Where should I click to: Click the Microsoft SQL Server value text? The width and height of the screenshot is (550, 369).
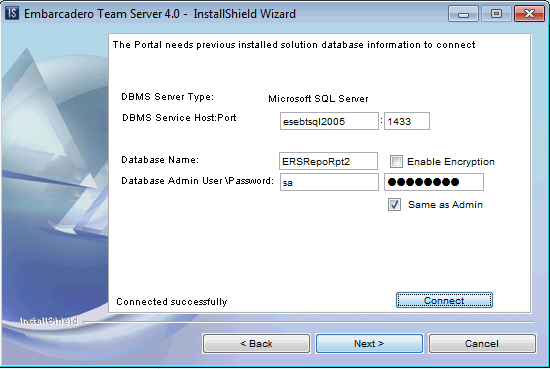[318, 99]
